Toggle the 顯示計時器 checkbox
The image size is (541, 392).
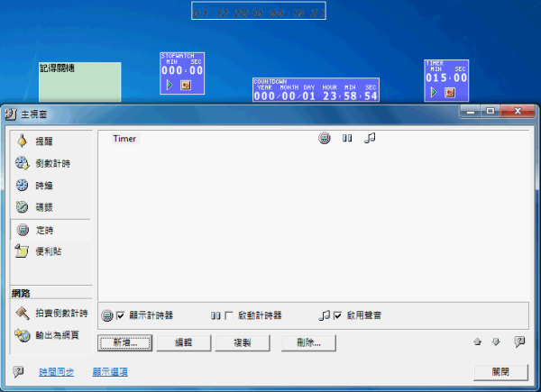click(120, 315)
